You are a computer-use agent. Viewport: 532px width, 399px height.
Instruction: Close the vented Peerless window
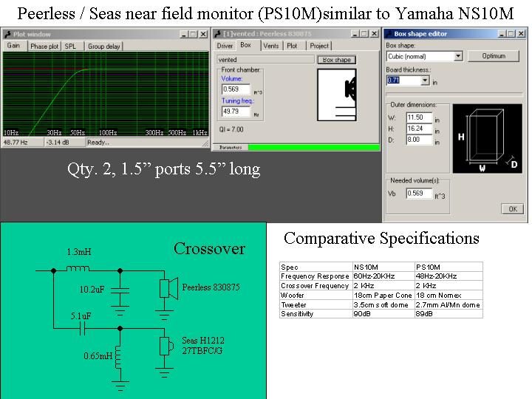pyautogui.click(x=374, y=34)
